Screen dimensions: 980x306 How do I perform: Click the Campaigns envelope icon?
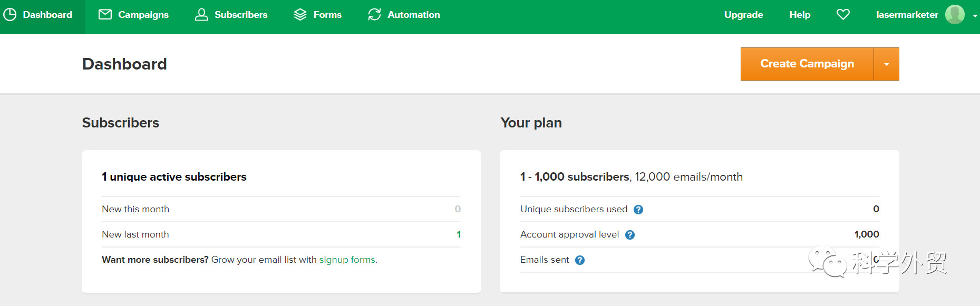105,15
